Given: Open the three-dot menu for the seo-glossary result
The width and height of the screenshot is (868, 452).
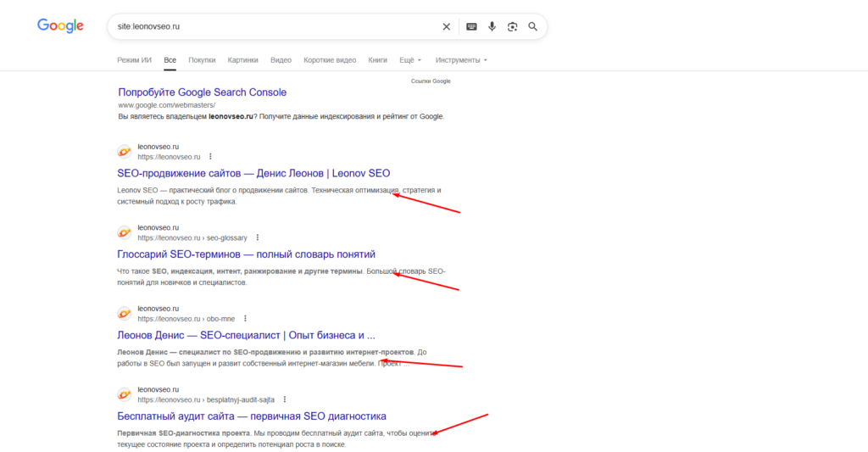Looking at the screenshot, I should 258,237.
